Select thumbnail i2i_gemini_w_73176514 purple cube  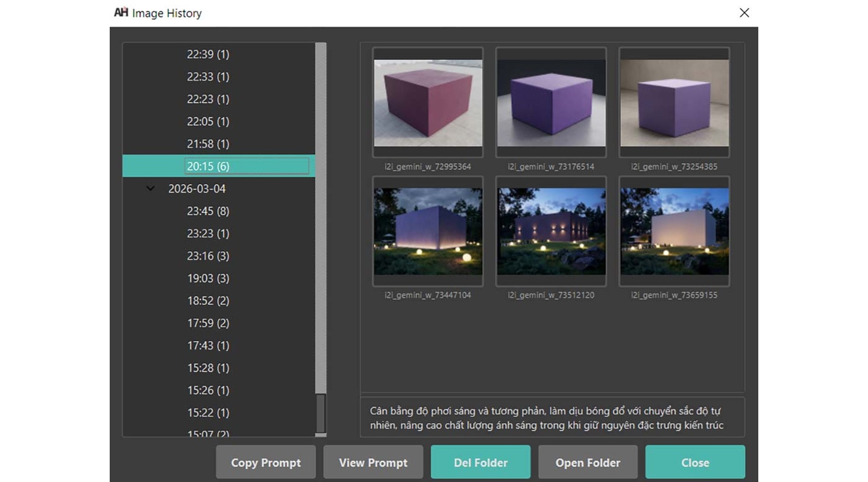(551, 102)
